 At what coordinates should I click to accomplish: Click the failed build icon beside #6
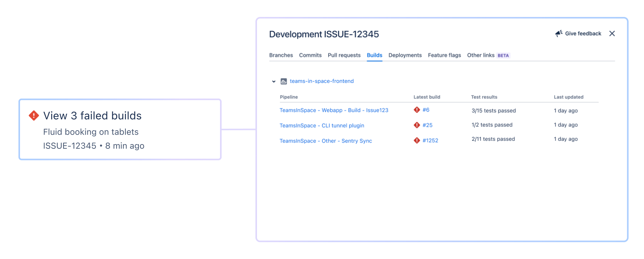(417, 110)
